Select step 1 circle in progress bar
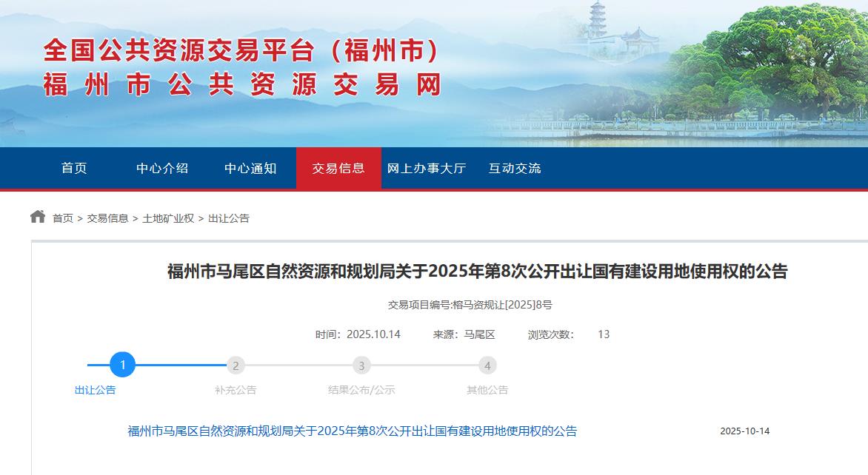Image resolution: width=868 pixels, height=475 pixels. click(123, 365)
